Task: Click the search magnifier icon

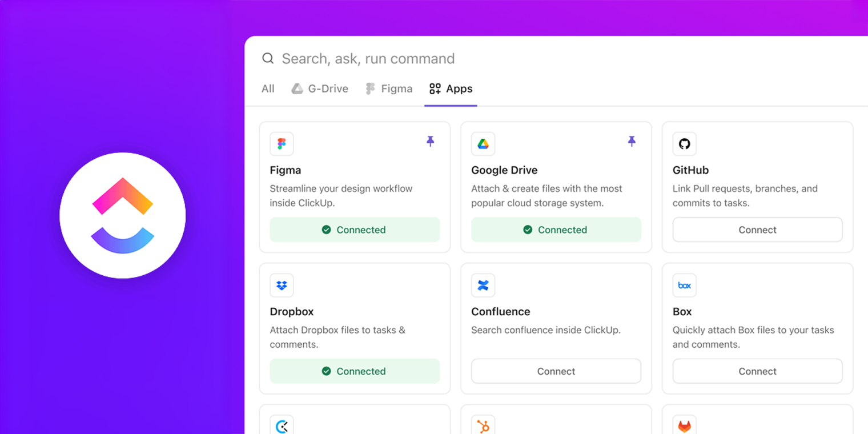Action: point(268,58)
